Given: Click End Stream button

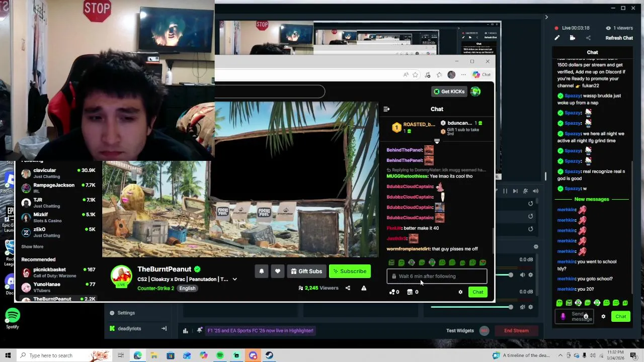Looking at the screenshot, I should pos(516,331).
